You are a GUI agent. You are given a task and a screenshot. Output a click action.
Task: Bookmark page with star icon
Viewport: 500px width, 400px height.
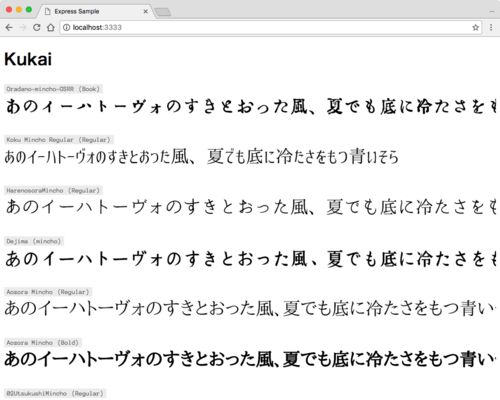[475, 28]
